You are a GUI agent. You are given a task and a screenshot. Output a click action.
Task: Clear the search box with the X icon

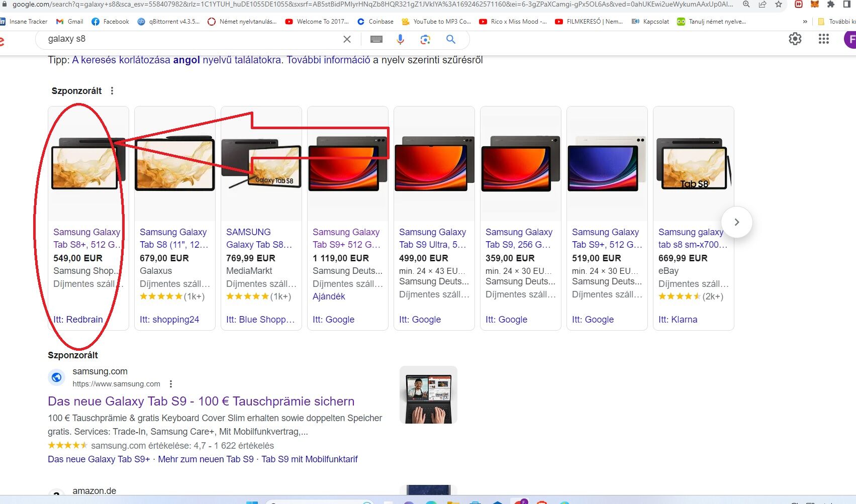click(347, 39)
